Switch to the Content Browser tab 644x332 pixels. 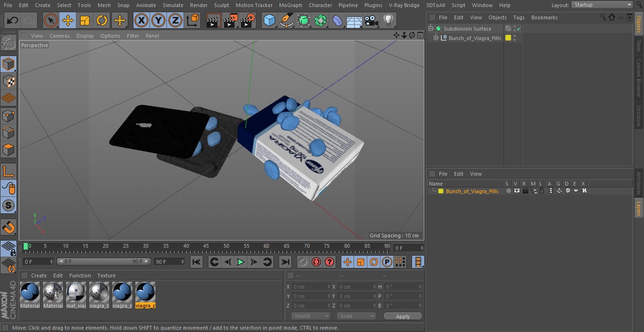tap(639, 78)
